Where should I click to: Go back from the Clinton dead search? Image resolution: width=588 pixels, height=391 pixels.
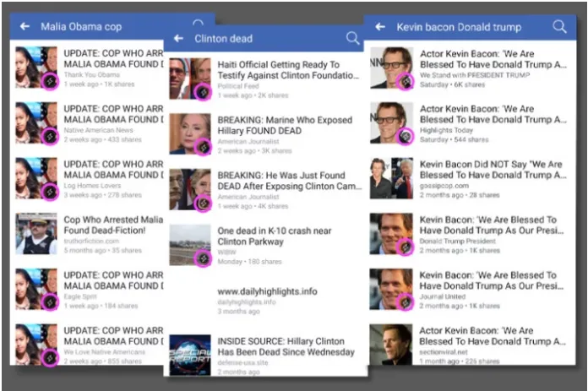(x=178, y=38)
